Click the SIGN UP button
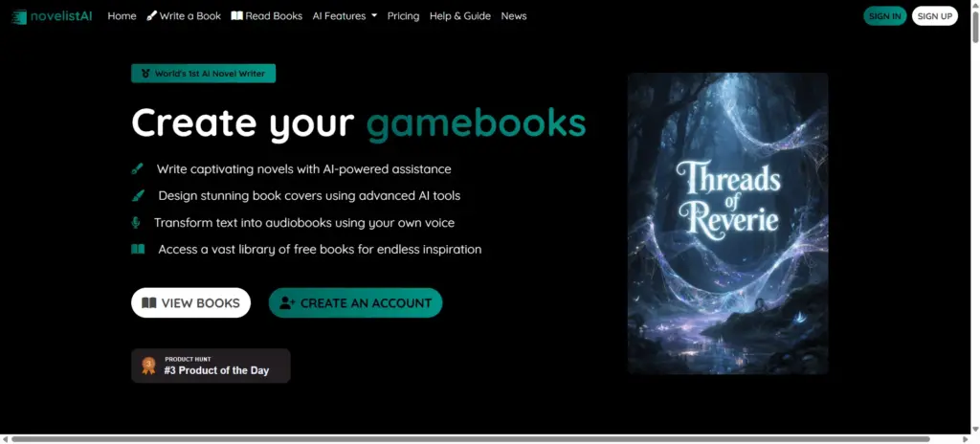The width and height of the screenshot is (980, 444). [934, 16]
